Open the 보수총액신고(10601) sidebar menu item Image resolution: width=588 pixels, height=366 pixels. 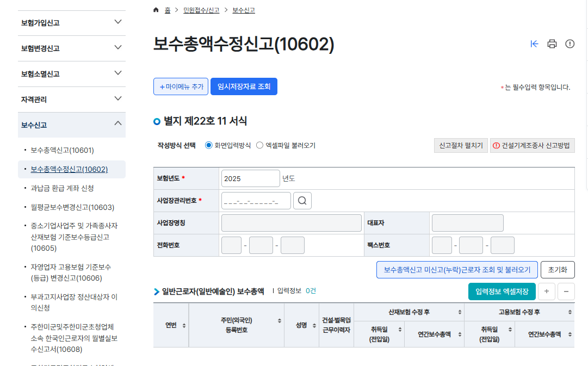click(61, 150)
